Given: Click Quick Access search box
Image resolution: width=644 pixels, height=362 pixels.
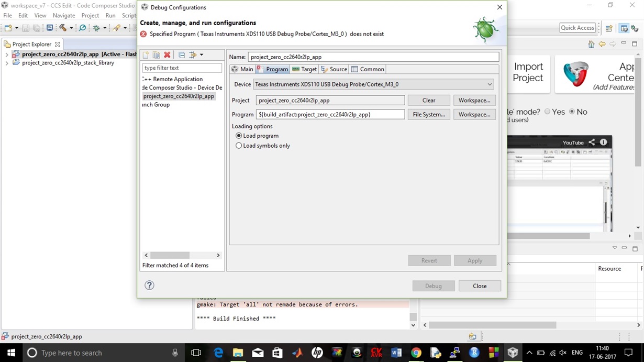Looking at the screenshot, I should (x=578, y=28).
